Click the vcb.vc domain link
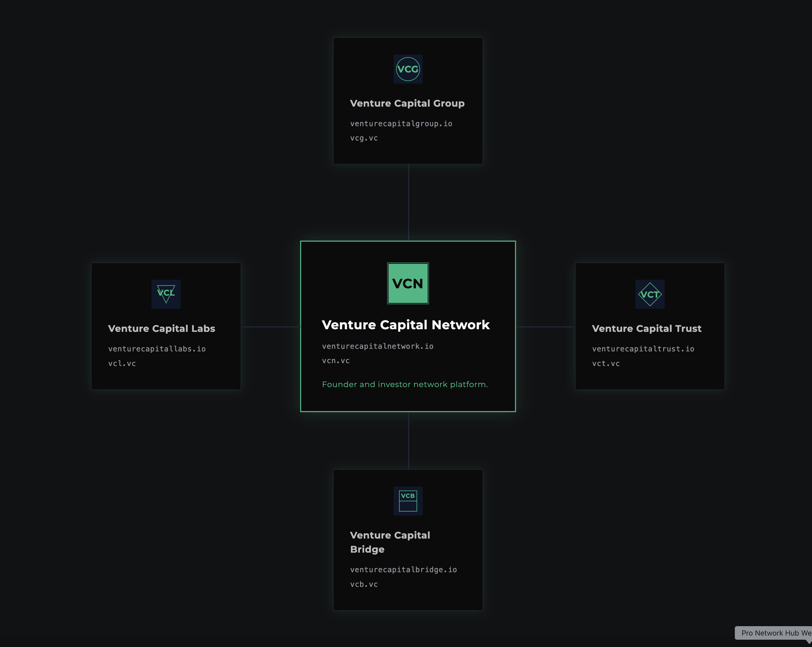 pyautogui.click(x=363, y=584)
